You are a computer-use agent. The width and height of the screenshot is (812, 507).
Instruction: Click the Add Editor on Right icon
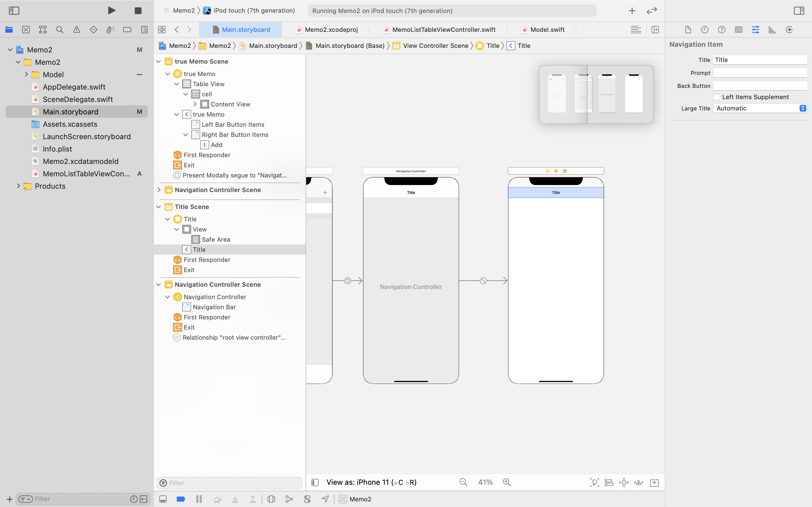pos(655,30)
